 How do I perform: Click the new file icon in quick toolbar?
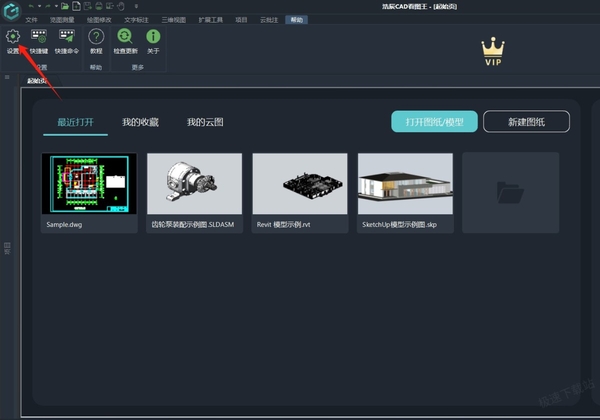(x=76, y=6)
